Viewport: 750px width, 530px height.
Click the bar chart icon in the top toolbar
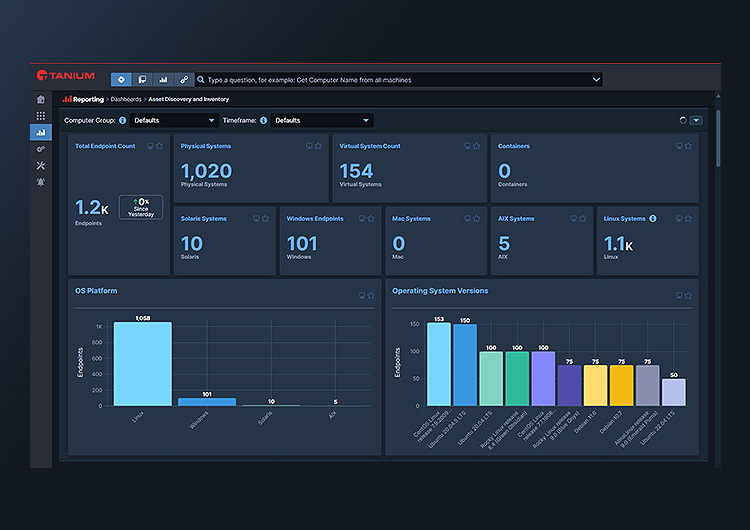coord(163,79)
